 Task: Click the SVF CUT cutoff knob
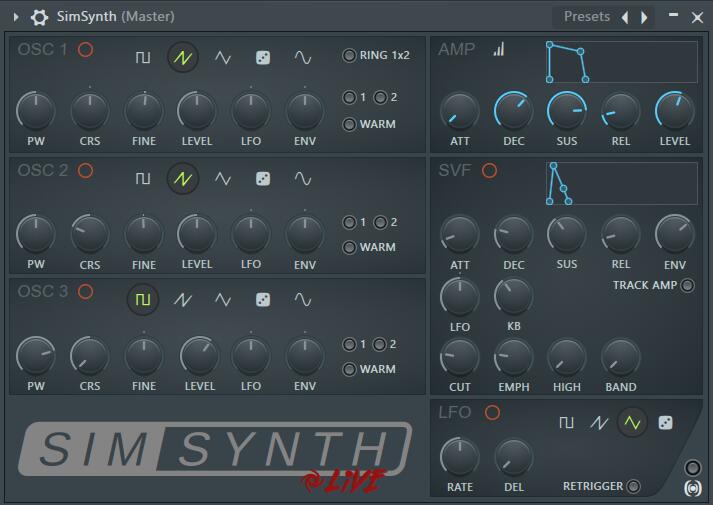[460, 357]
